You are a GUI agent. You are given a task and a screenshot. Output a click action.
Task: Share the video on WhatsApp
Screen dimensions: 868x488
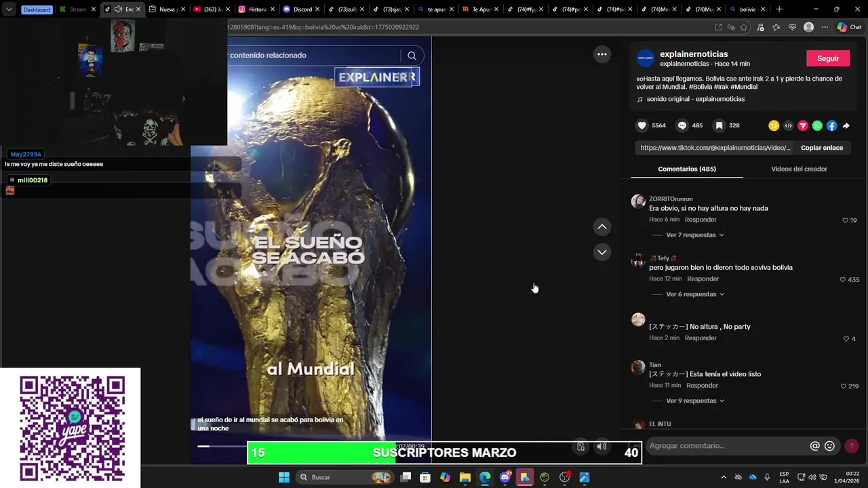point(817,125)
